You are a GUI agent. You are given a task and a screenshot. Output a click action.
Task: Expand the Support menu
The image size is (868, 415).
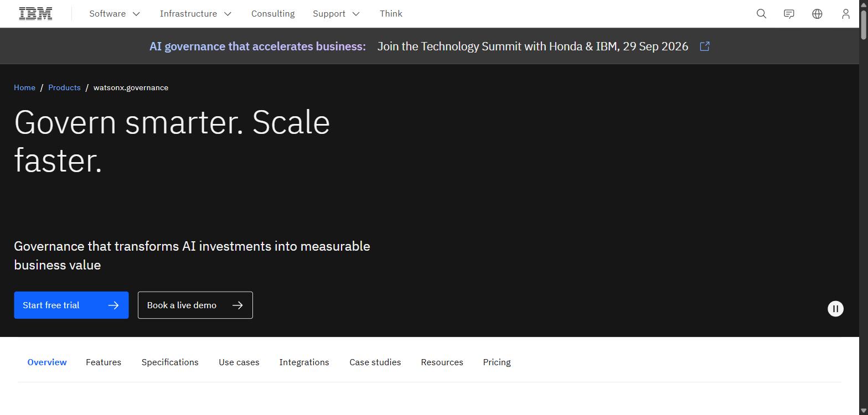tap(336, 14)
